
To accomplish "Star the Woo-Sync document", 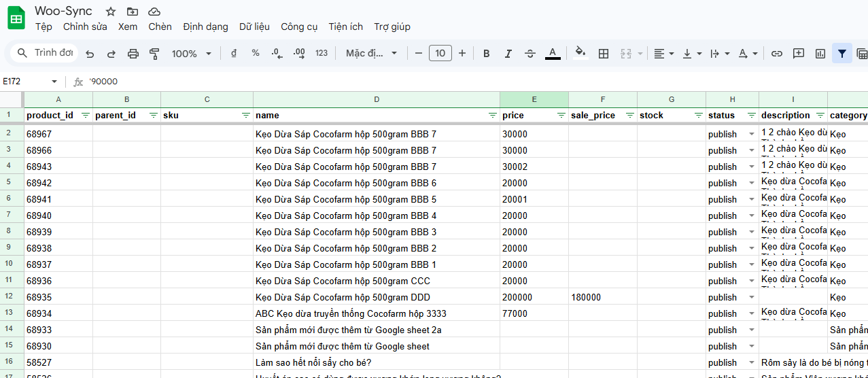I will pos(111,12).
